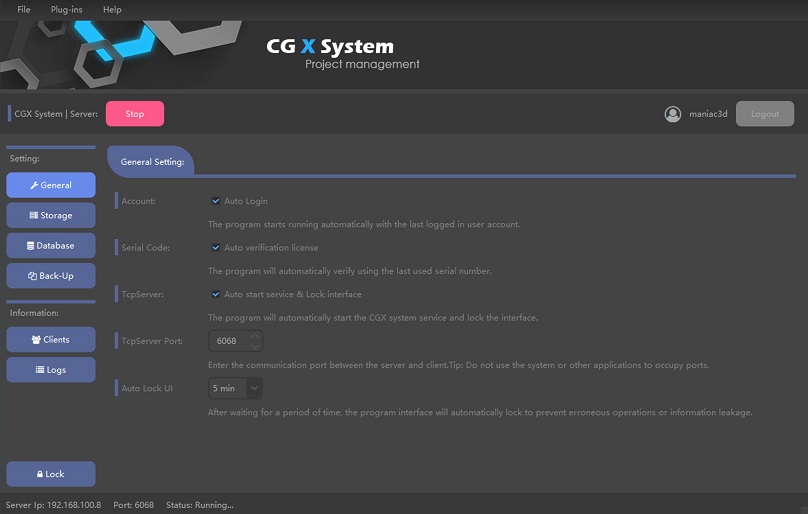Click the 'TcpServer Port:' setting label

click(152, 341)
